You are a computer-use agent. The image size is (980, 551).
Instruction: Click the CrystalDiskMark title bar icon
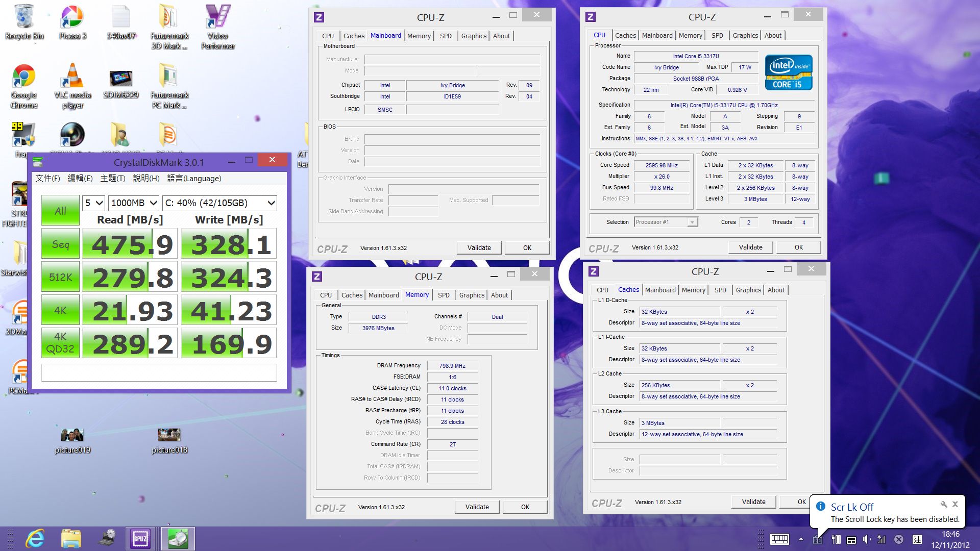coord(37,162)
